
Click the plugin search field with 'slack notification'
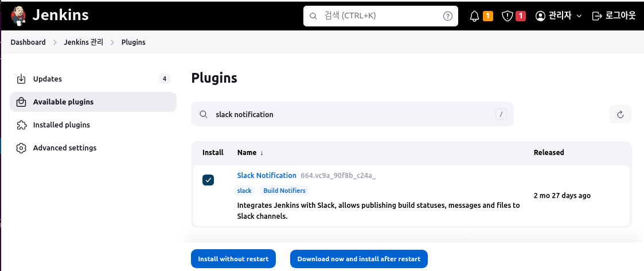(x=352, y=114)
